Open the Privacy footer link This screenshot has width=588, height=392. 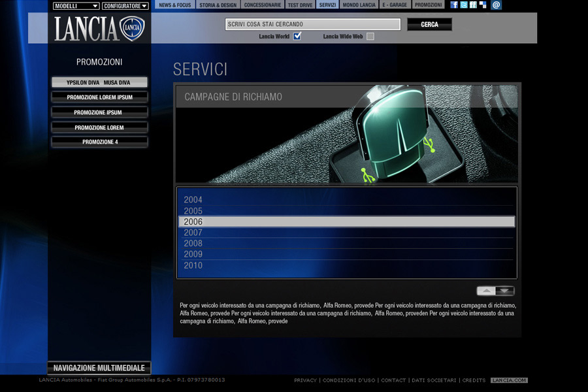pos(305,380)
